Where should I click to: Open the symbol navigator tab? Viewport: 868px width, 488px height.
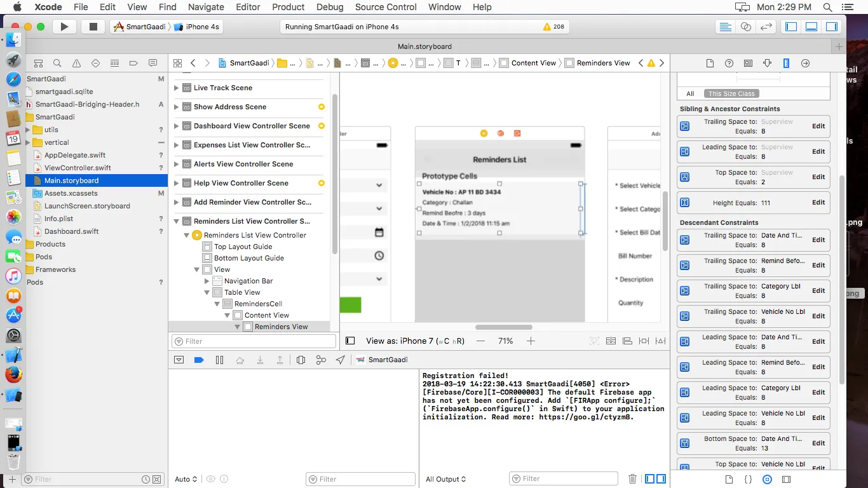click(x=38, y=63)
